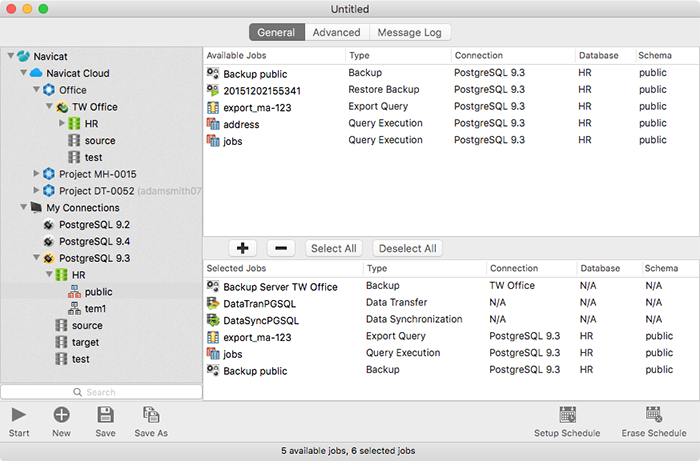Click the Save As icon
This screenshot has width=700, height=461.
click(151, 415)
